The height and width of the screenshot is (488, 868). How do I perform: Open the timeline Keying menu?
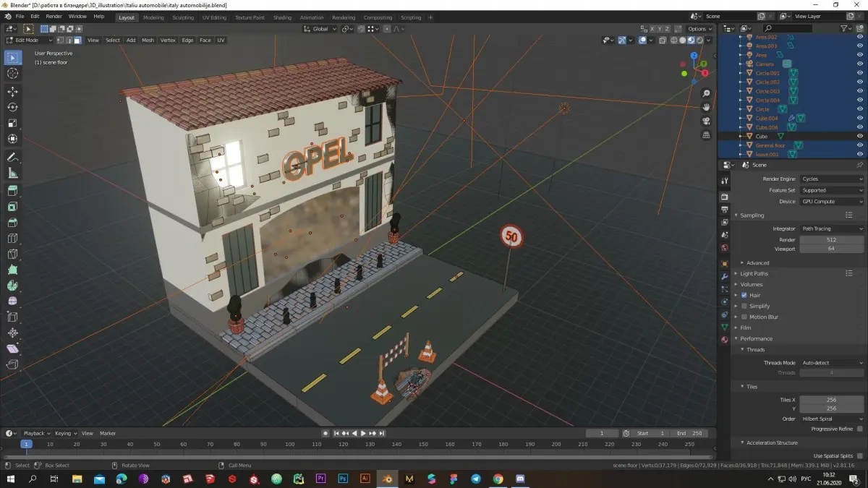(65, 433)
